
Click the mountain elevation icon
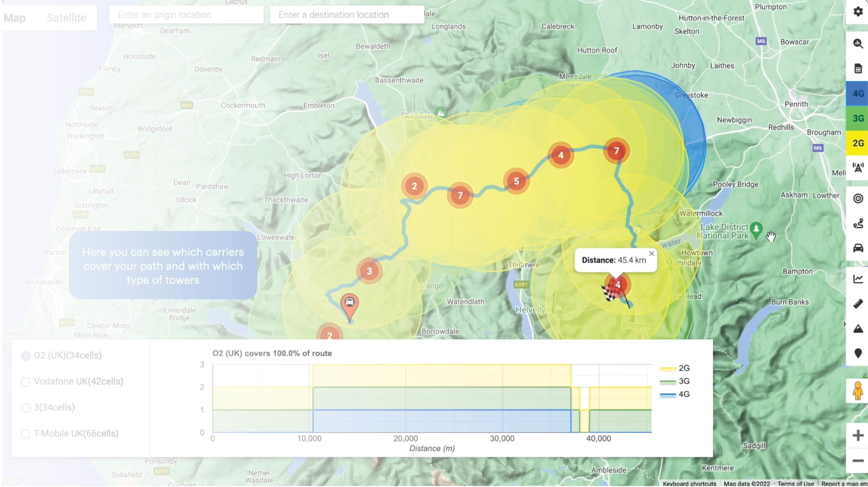(x=858, y=329)
